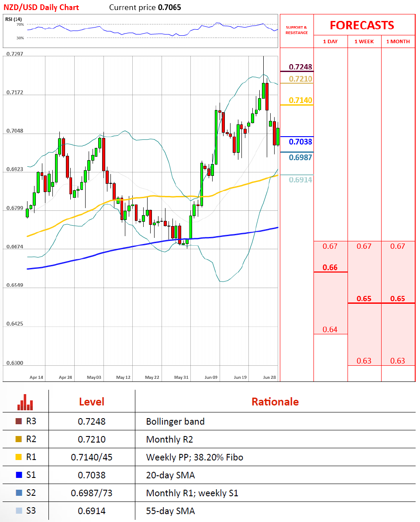The image size is (420, 522).
Task: Click the RSI (14) label
Action: point(14,19)
